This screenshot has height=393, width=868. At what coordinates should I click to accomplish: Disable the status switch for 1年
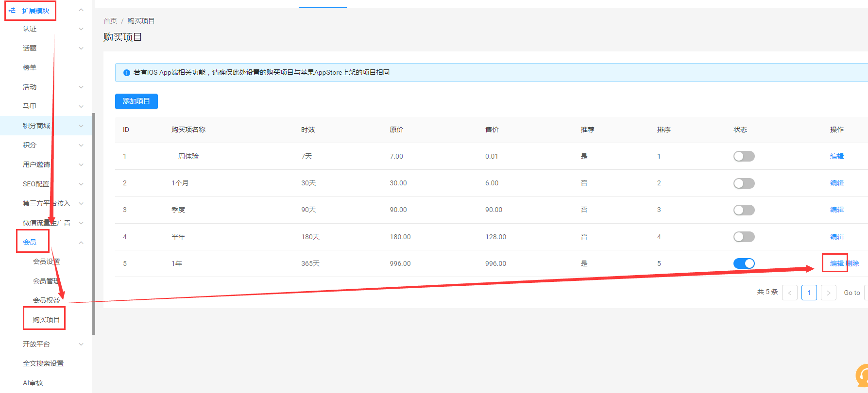coord(744,263)
